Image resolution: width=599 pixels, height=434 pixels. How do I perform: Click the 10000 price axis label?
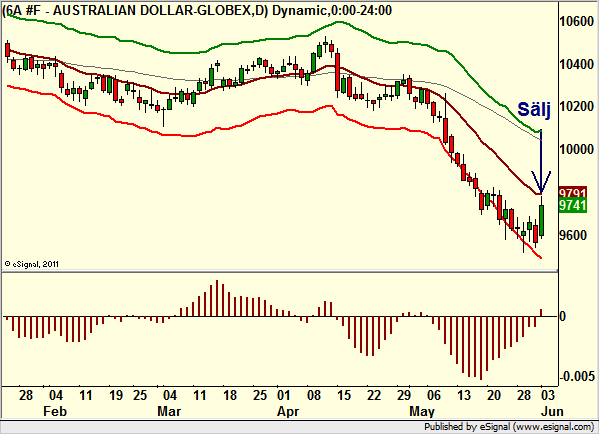(x=577, y=149)
